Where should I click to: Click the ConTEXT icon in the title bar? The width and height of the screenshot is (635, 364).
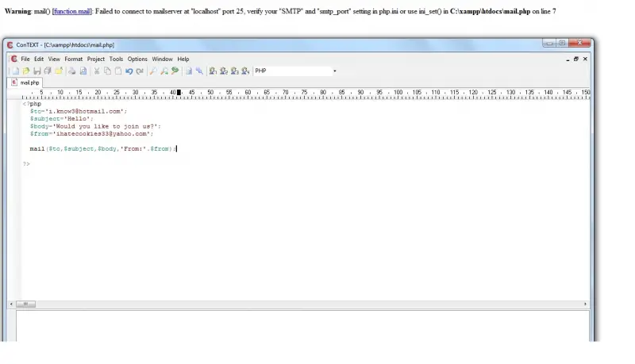coord(10,45)
